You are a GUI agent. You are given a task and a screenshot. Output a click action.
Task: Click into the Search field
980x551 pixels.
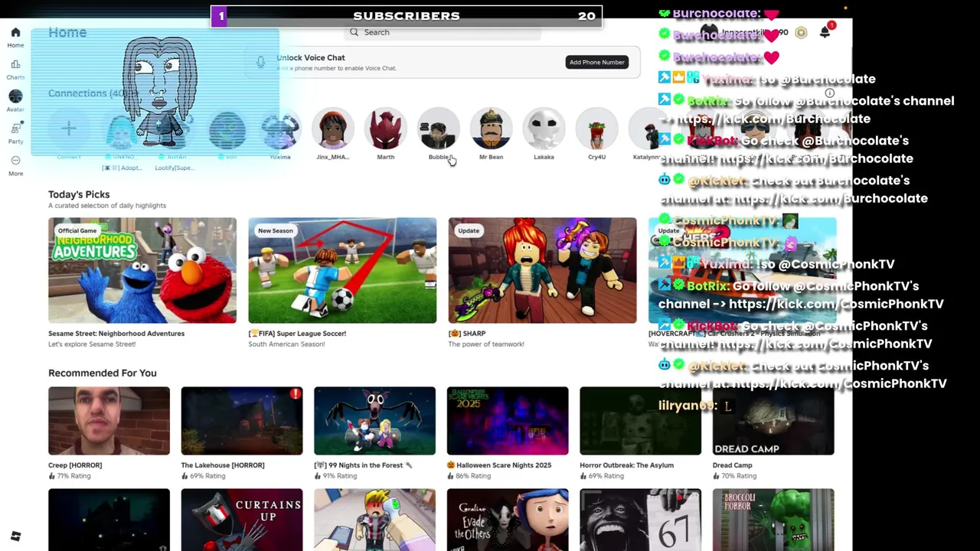tap(443, 32)
